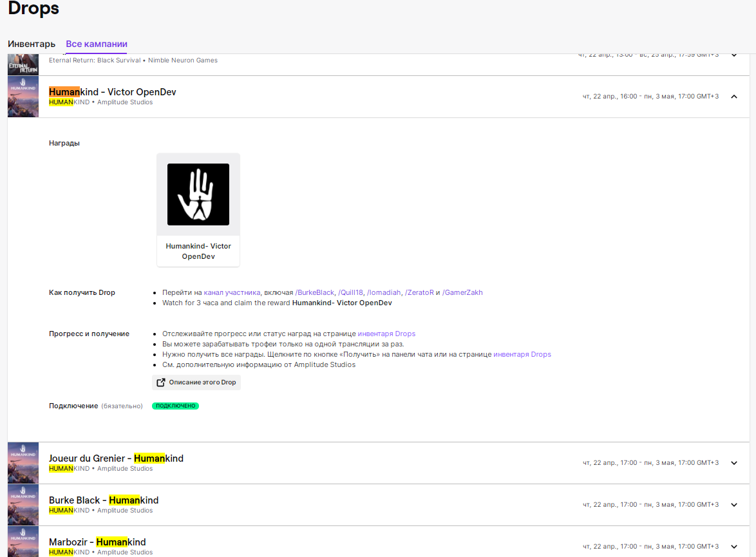Image resolution: width=756 pixels, height=557 pixels.
Task: Click the external link icon on Описание button
Action: [161, 382]
